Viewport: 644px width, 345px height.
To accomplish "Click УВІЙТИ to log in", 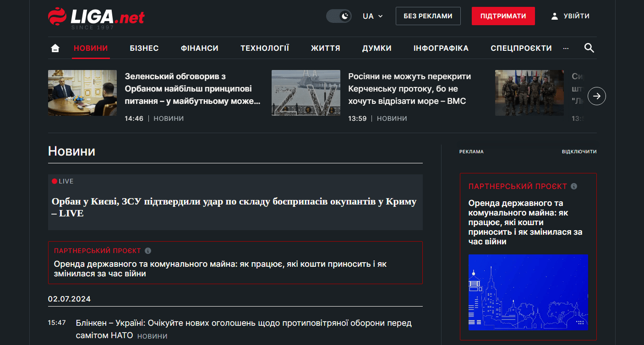I will point(577,16).
